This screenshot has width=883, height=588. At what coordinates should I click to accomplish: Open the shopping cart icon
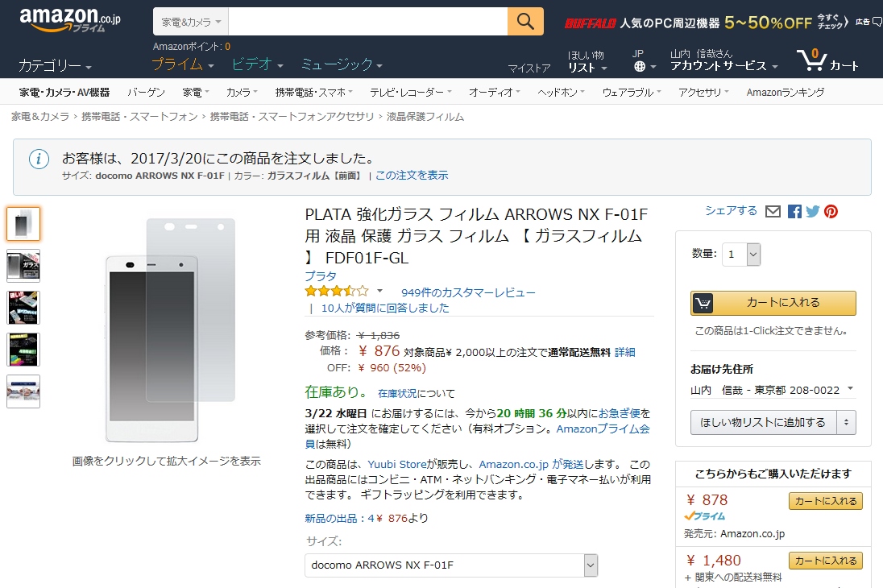coord(811,60)
